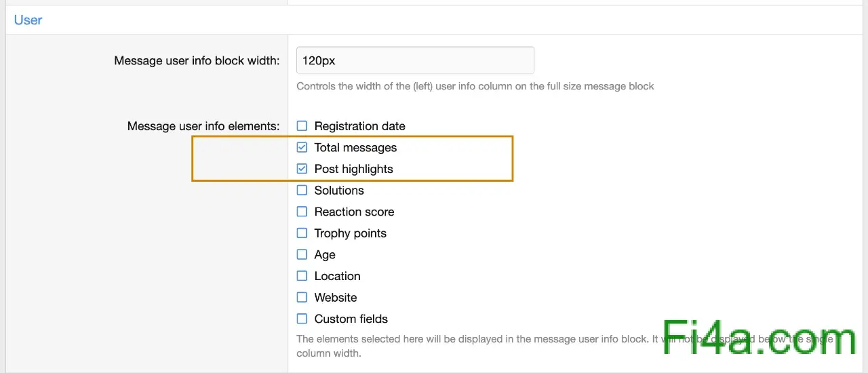Click the 'Trophy points' label text
868x373 pixels.
(x=350, y=233)
